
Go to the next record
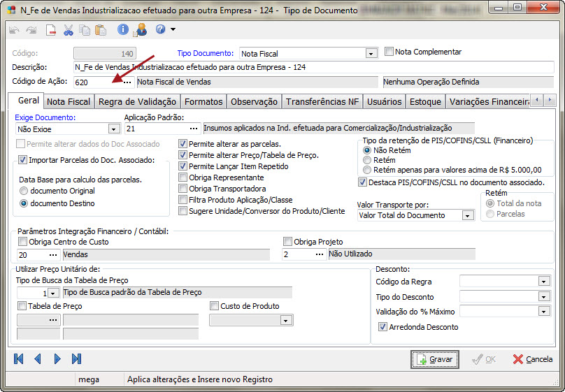click(57, 358)
